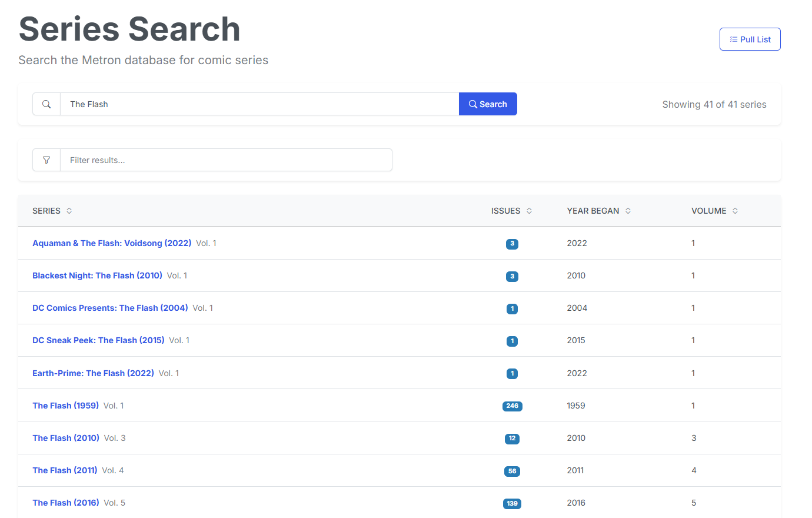This screenshot has width=812, height=518.
Task: Click the sort chevrons beside SERIES header
Action: point(69,210)
